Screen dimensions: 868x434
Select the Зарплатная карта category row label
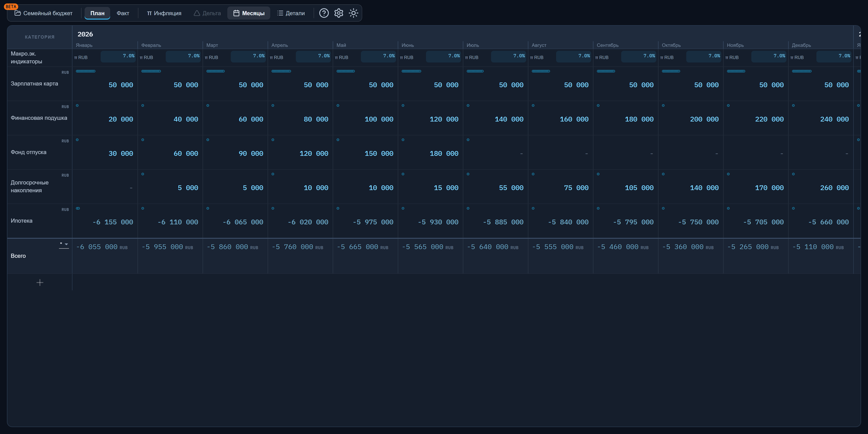click(x=34, y=84)
